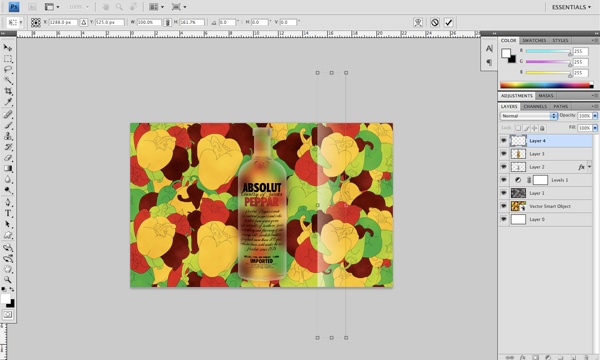Open ESSENTIALS workspace dropdown
Image resolution: width=600 pixels, height=360 pixels.
coord(571,7)
